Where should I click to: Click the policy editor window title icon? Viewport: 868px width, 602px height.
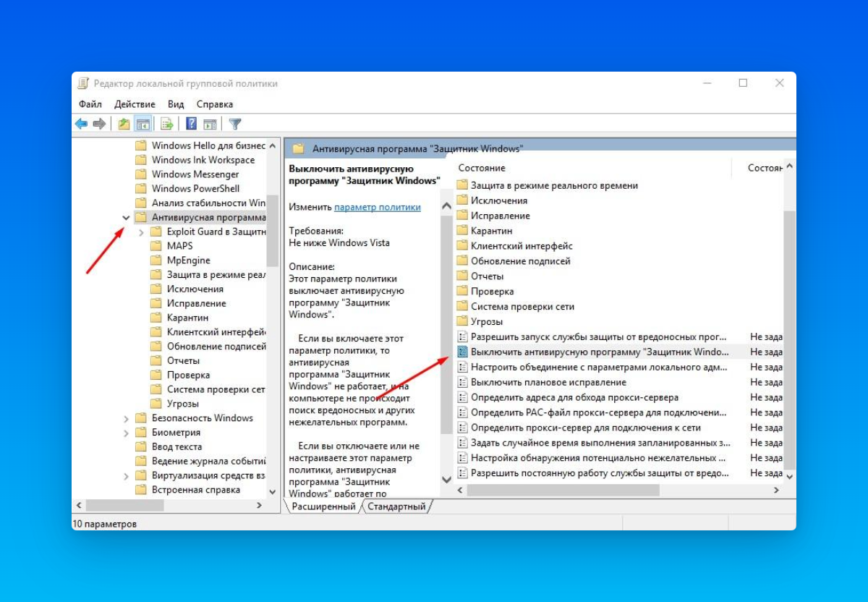[83, 83]
